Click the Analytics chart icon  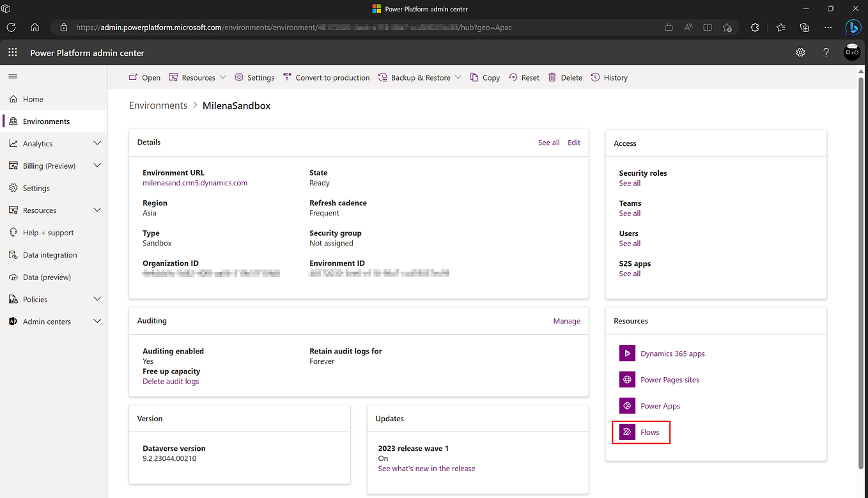tap(13, 144)
